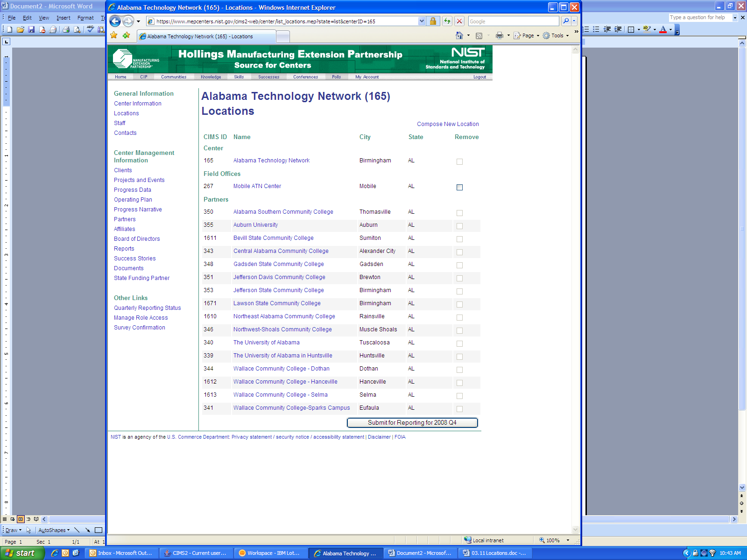Tick Remove checkbox for Auburn University

[459, 226]
